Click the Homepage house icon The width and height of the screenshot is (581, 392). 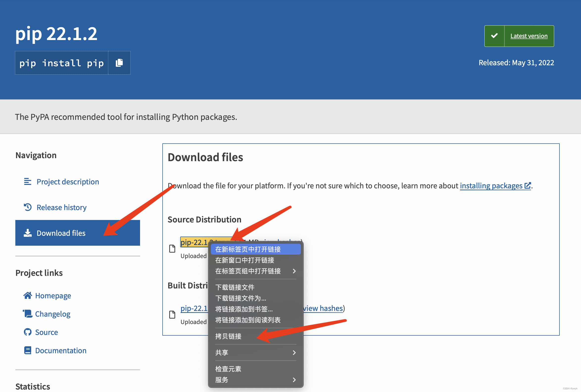coord(27,295)
